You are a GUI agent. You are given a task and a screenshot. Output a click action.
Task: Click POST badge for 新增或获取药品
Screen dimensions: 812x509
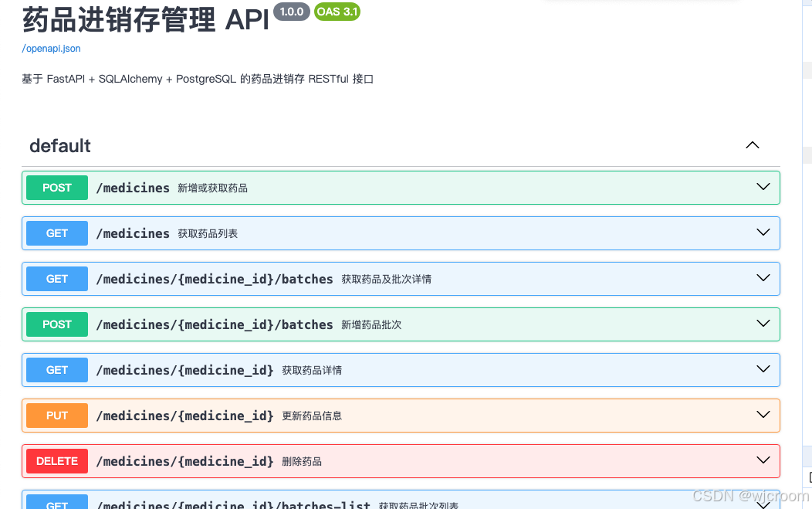pos(57,188)
